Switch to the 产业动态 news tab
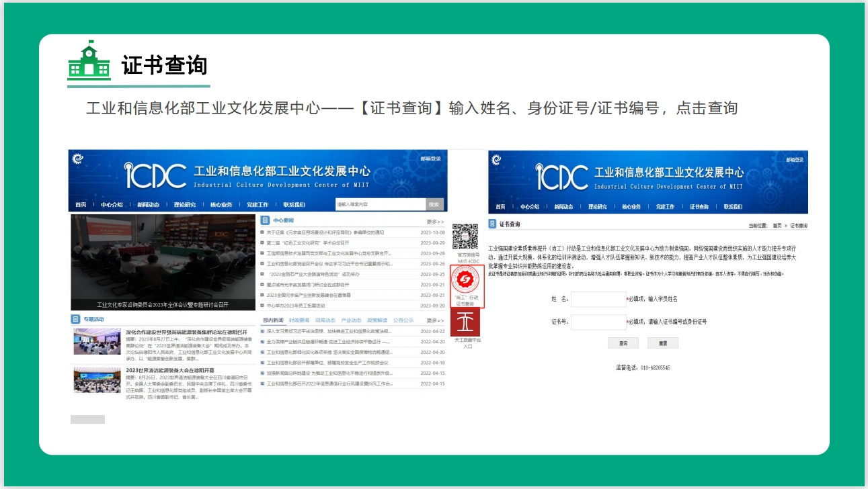This screenshot has width=868, height=489. click(x=351, y=320)
